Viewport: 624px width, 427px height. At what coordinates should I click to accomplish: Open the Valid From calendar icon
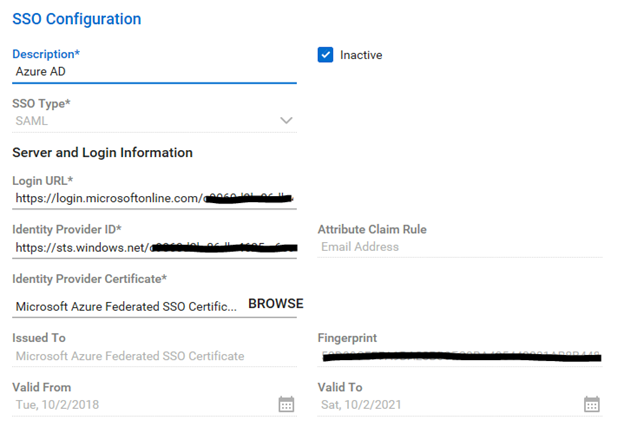[x=286, y=404]
